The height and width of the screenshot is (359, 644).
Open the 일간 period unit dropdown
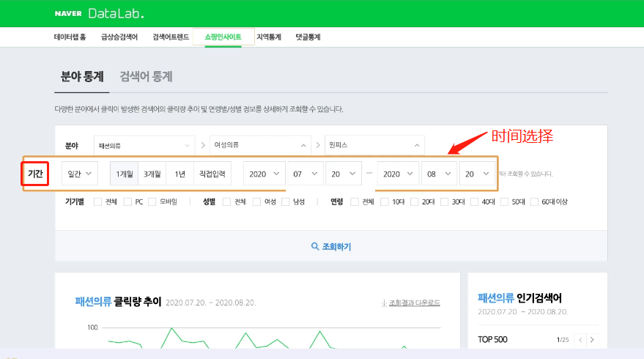pos(80,174)
